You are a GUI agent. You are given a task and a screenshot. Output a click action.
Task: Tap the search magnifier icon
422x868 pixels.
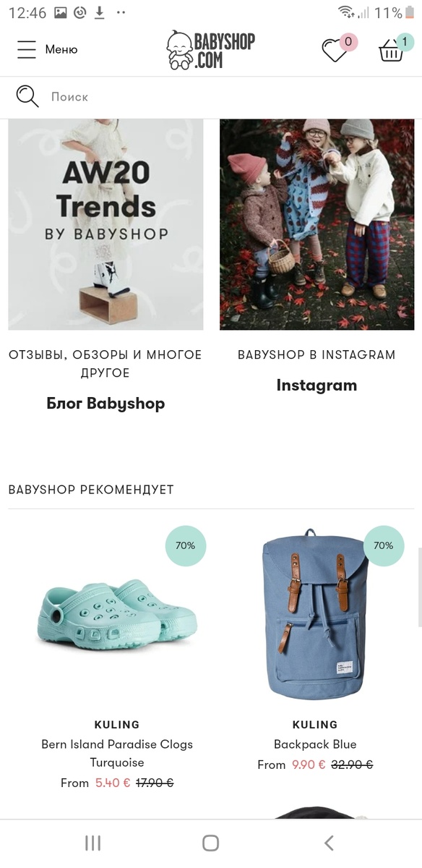pyautogui.click(x=27, y=96)
